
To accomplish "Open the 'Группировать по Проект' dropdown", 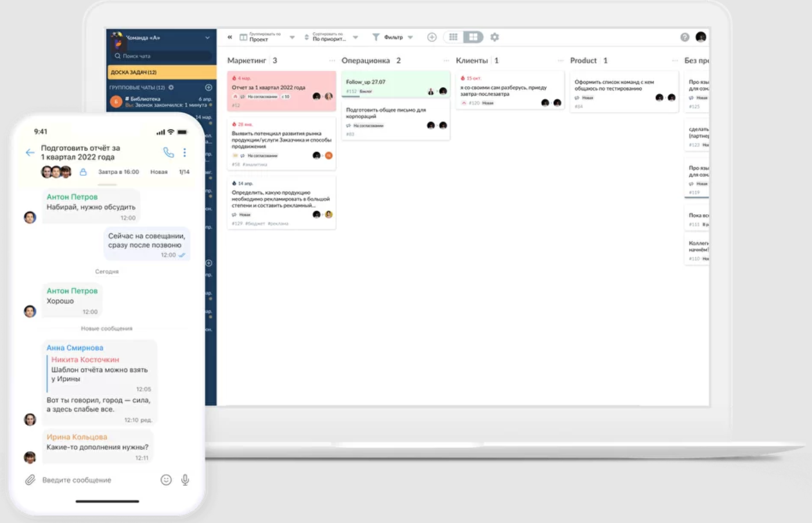I will point(268,37).
